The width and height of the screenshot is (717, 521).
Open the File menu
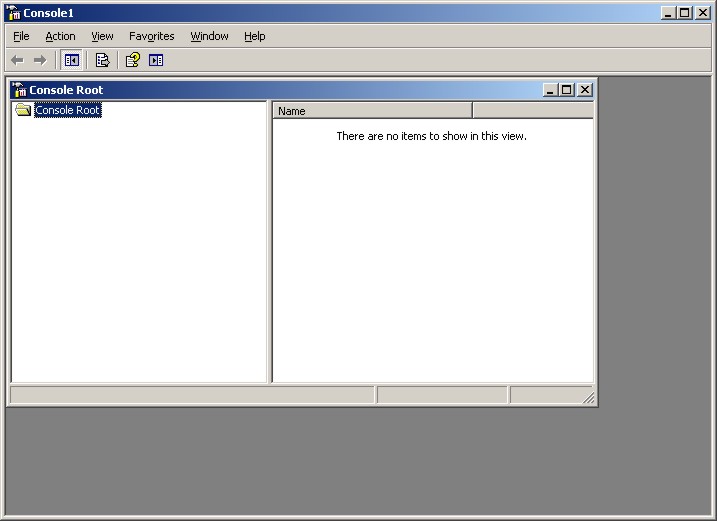pyautogui.click(x=21, y=36)
